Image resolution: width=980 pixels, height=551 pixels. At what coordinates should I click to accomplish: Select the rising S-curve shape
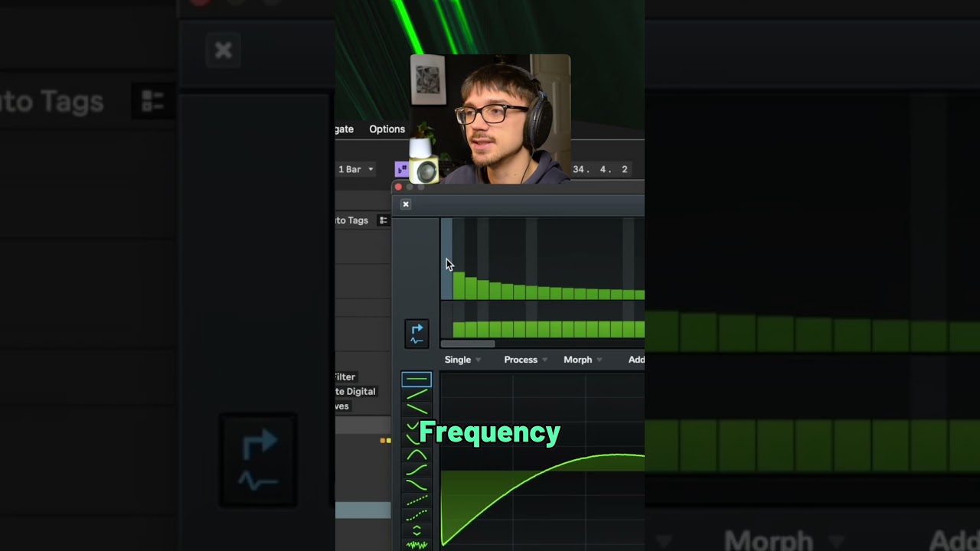[x=416, y=470]
